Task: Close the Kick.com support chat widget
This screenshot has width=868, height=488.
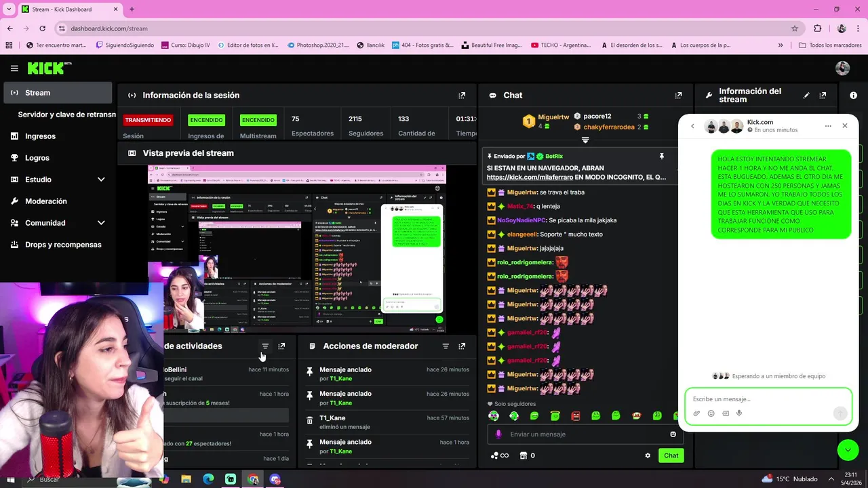Action: pyautogui.click(x=844, y=126)
